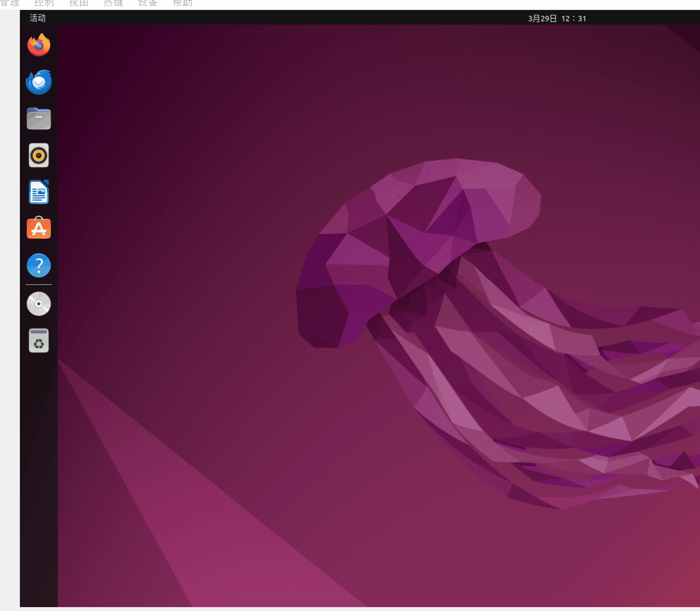Launch Rhythmbox music player
The image size is (700, 611).
coord(39,155)
